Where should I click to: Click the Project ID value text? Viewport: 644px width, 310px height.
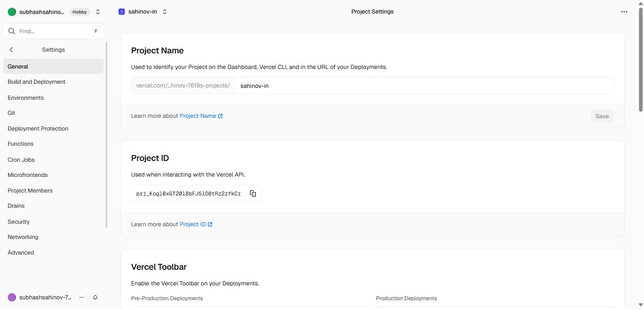pos(189,193)
